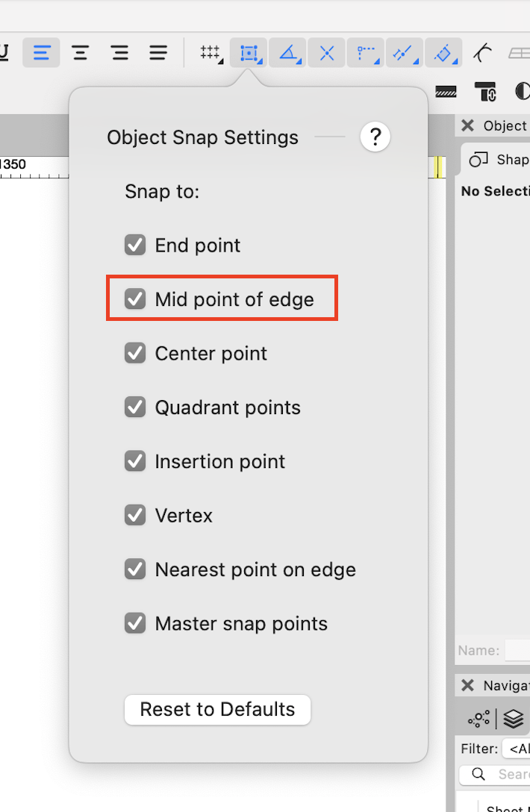Uncheck the Vertex checkbox
Viewport: 530px width, 812px height.
click(x=135, y=515)
